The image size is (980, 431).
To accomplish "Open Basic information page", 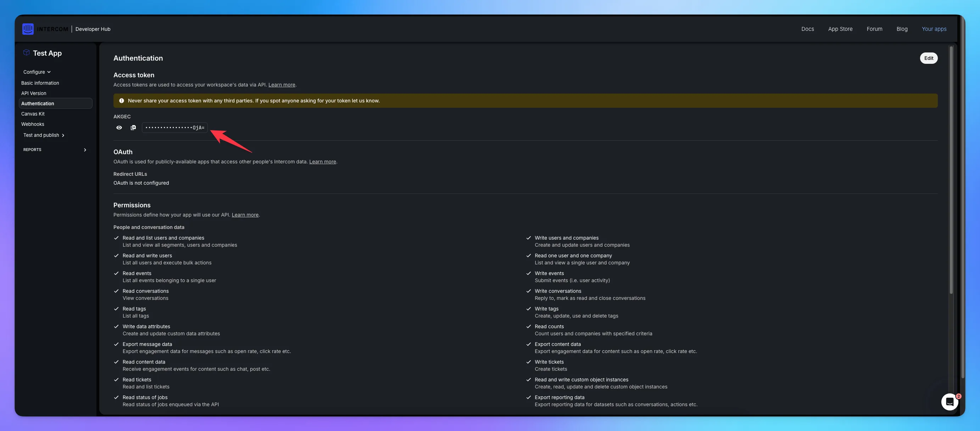I will 40,83.
